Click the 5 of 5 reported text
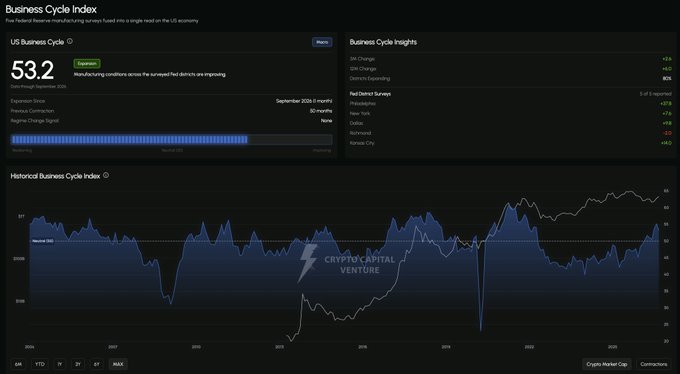Screen dimensions: 680x374 pyautogui.click(x=655, y=94)
